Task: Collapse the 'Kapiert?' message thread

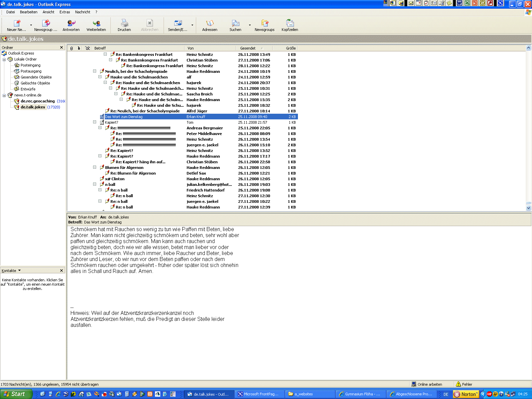Action: 95,122
